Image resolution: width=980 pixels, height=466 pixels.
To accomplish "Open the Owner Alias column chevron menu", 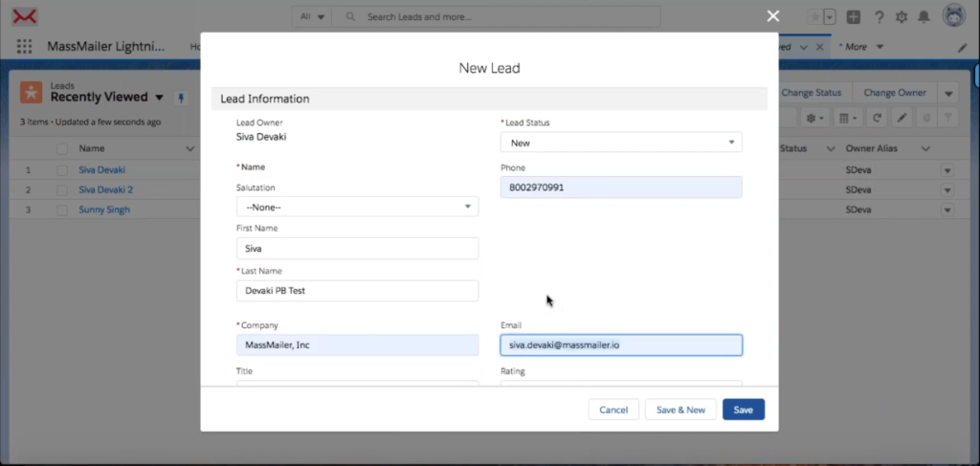I will pyautogui.click(x=925, y=148).
